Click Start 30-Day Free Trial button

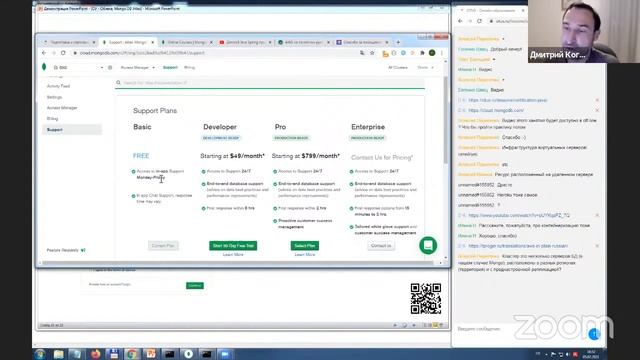coord(233,246)
